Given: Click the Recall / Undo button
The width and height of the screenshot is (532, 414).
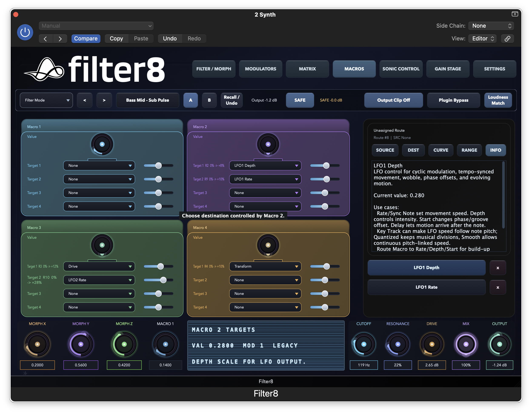Looking at the screenshot, I should (x=231, y=100).
